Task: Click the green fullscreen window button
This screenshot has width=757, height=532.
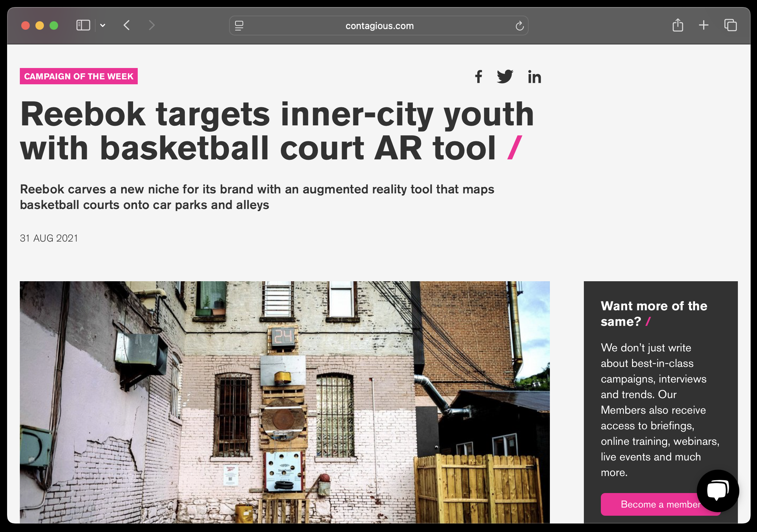Action: [54, 26]
